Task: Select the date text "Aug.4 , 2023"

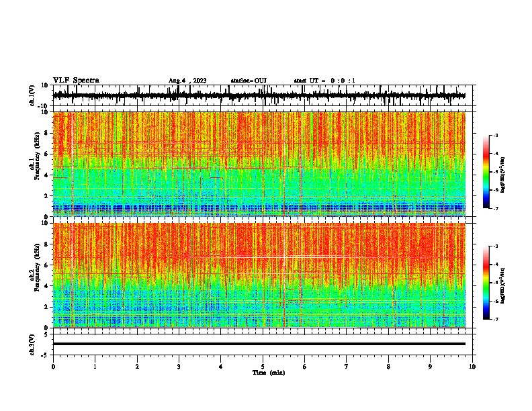Action: (x=187, y=81)
